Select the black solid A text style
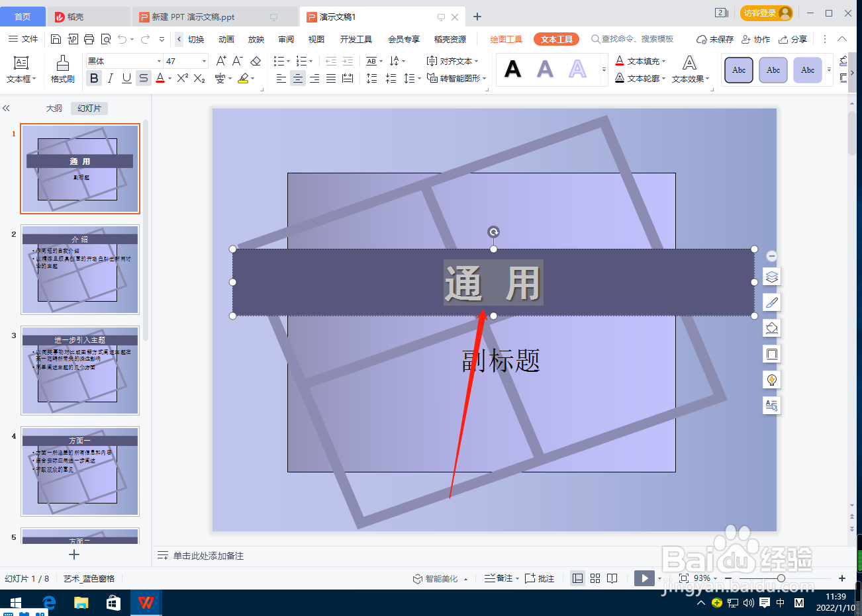Screen dimensions: 862x616 click(x=513, y=69)
